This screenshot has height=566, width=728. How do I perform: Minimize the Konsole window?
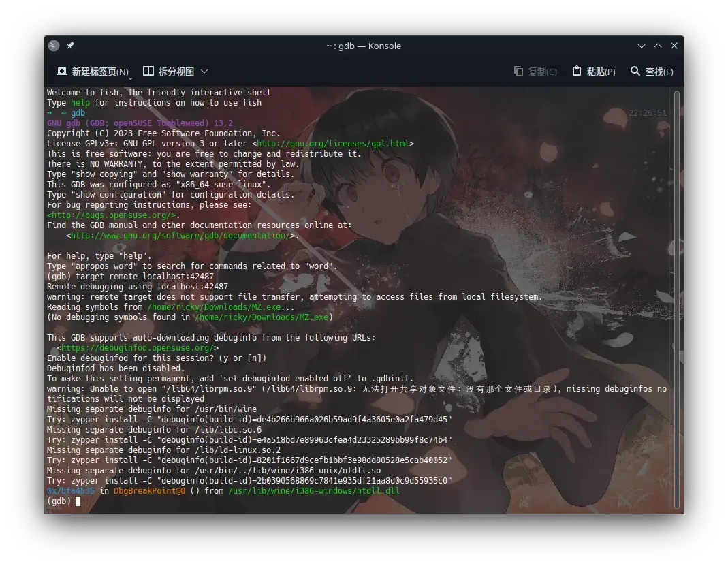tap(641, 46)
